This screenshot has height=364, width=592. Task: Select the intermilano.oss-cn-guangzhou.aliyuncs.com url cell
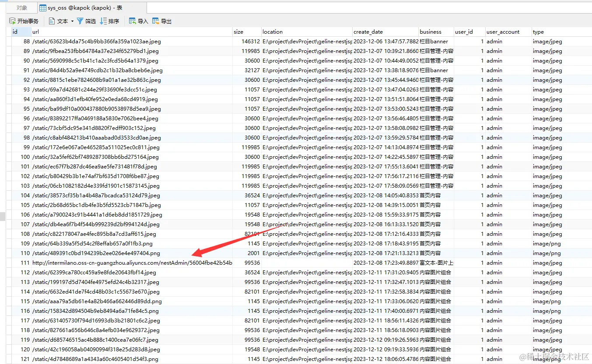(x=132, y=263)
